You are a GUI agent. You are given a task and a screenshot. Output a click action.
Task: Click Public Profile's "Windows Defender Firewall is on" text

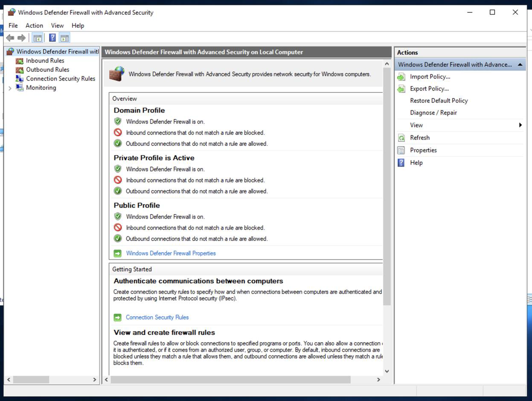[165, 217]
